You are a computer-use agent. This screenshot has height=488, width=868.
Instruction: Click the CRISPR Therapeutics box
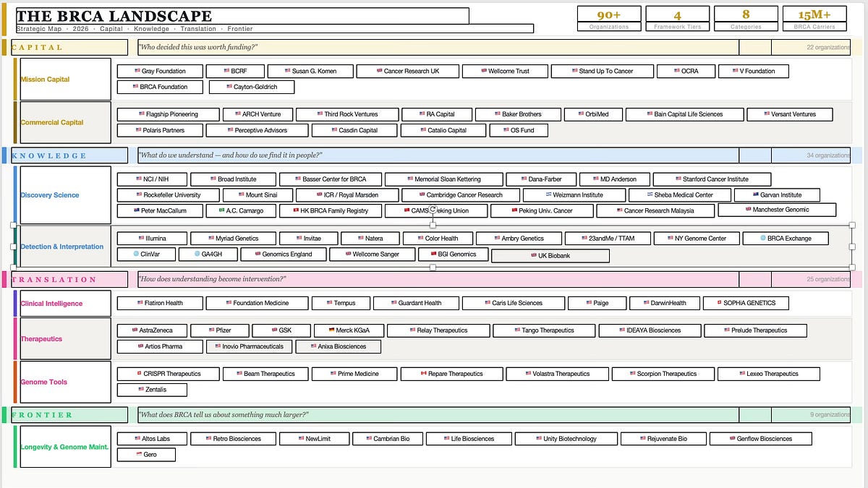pos(169,374)
